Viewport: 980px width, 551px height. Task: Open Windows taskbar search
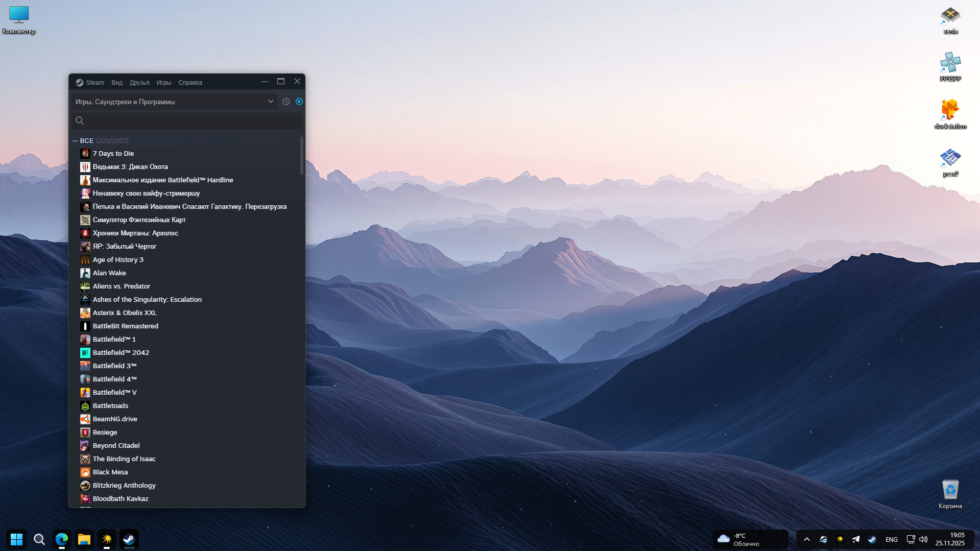39,539
